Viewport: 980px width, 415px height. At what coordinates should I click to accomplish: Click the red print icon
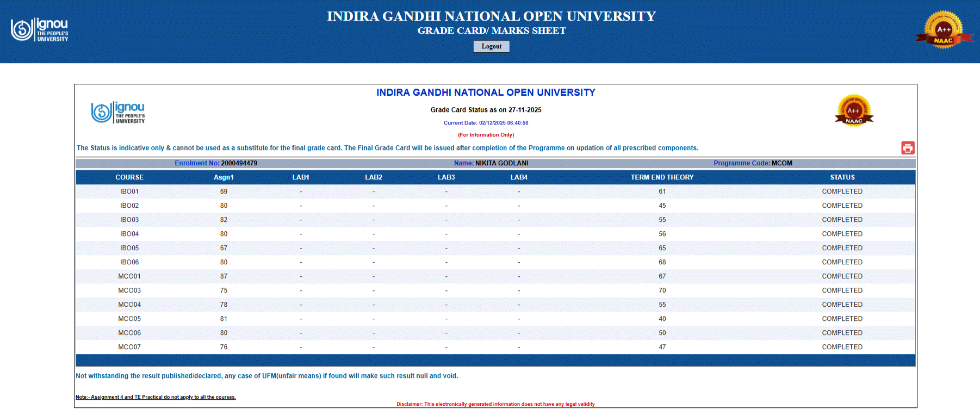click(907, 148)
